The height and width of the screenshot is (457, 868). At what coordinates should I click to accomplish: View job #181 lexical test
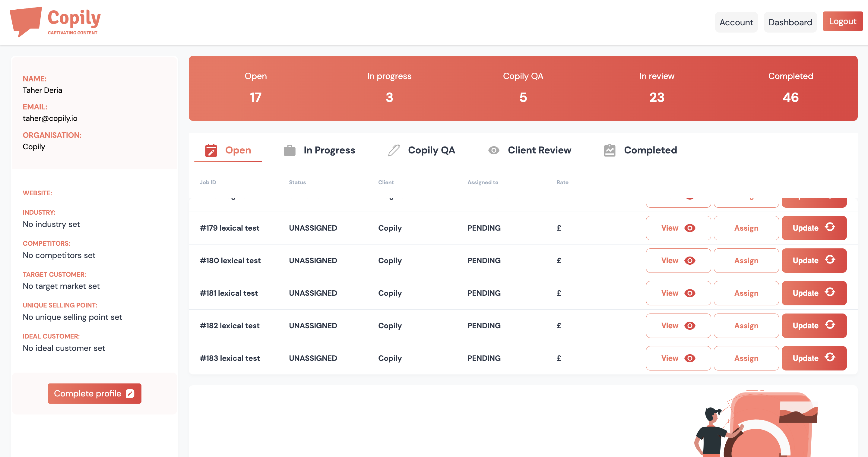(x=678, y=293)
